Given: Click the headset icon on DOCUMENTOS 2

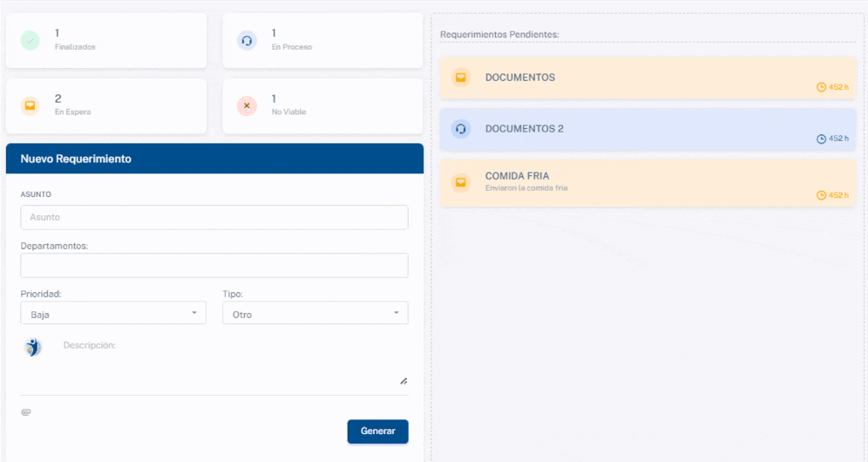Looking at the screenshot, I should (x=461, y=129).
